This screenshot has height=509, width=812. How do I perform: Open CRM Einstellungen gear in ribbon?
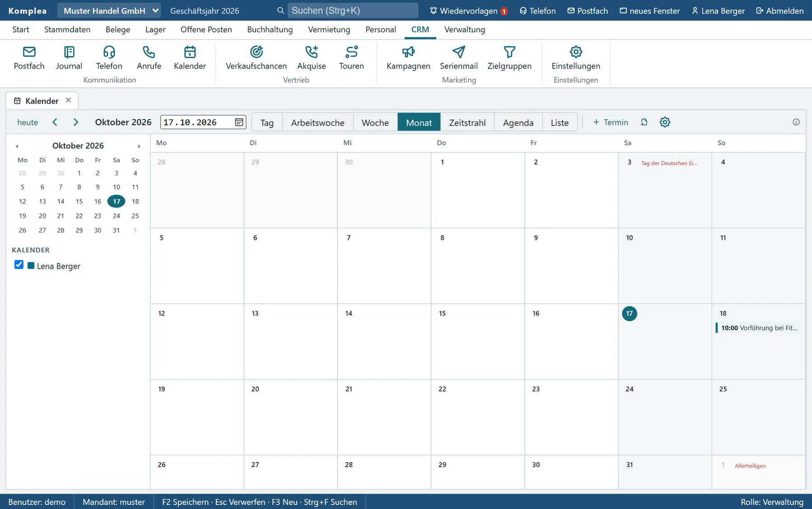(576, 58)
